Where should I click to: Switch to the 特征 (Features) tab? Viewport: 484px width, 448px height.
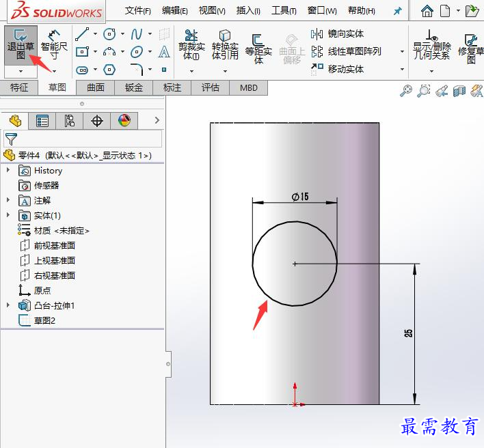pos(19,88)
